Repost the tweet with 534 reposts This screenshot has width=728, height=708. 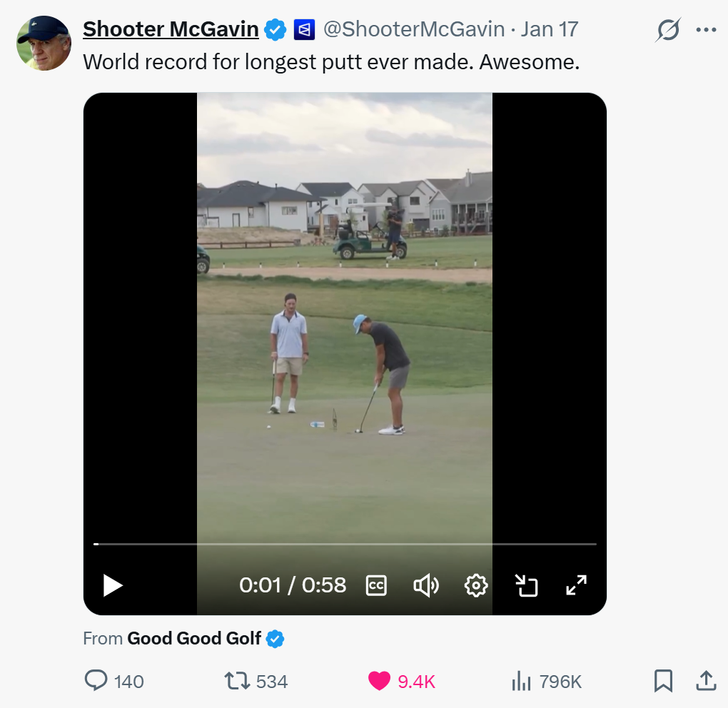click(x=237, y=681)
